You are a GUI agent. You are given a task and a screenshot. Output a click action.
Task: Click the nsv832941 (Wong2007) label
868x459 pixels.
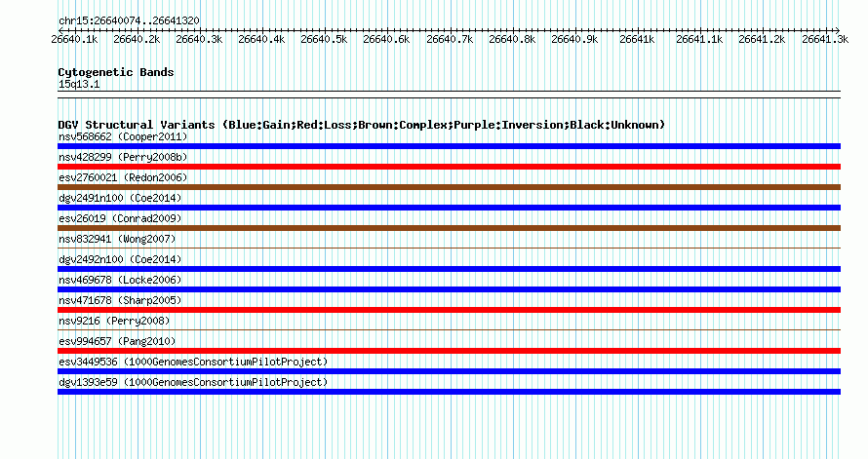pyautogui.click(x=117, y=239)
